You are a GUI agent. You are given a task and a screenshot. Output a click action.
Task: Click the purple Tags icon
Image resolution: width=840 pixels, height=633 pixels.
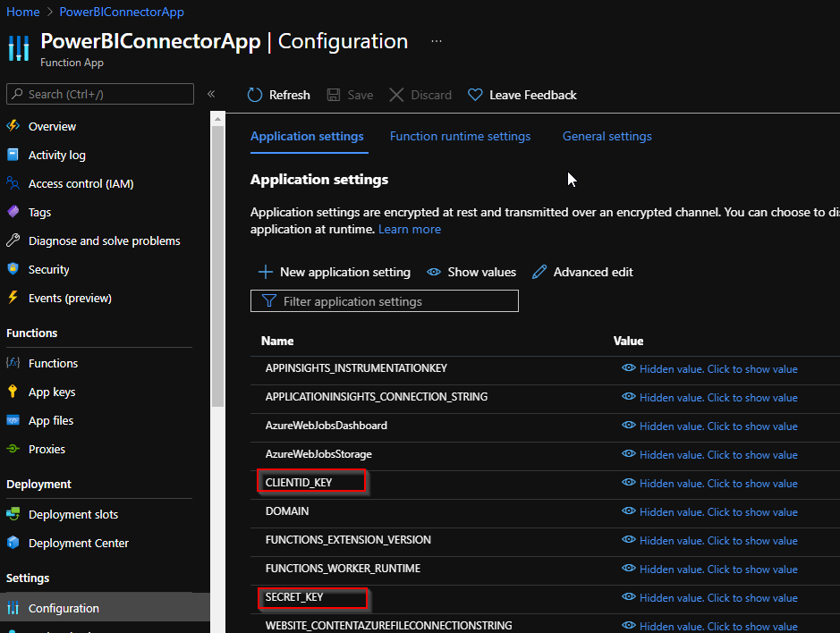(x=13, y=212)
